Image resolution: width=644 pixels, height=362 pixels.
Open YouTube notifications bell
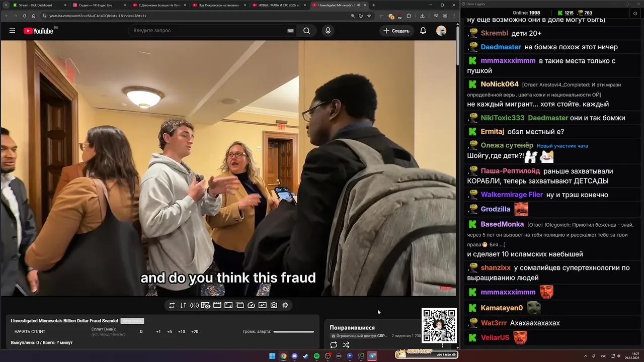pos(423,31)
